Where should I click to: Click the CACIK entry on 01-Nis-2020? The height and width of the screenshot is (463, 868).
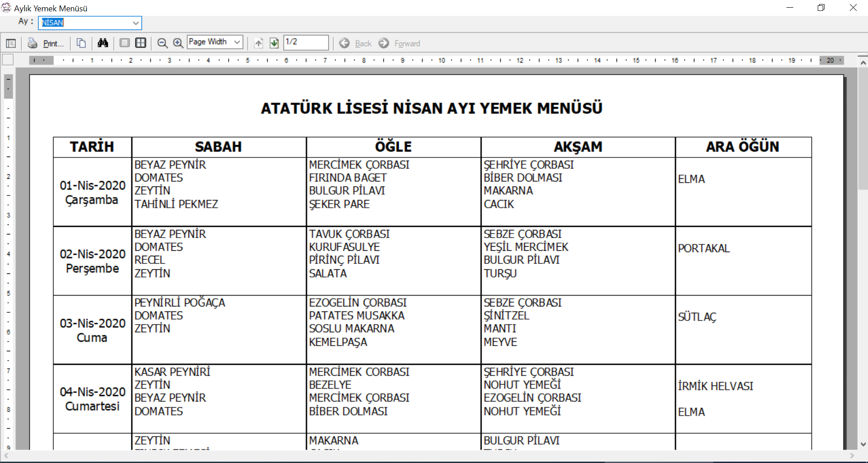(x=499, y=204)
